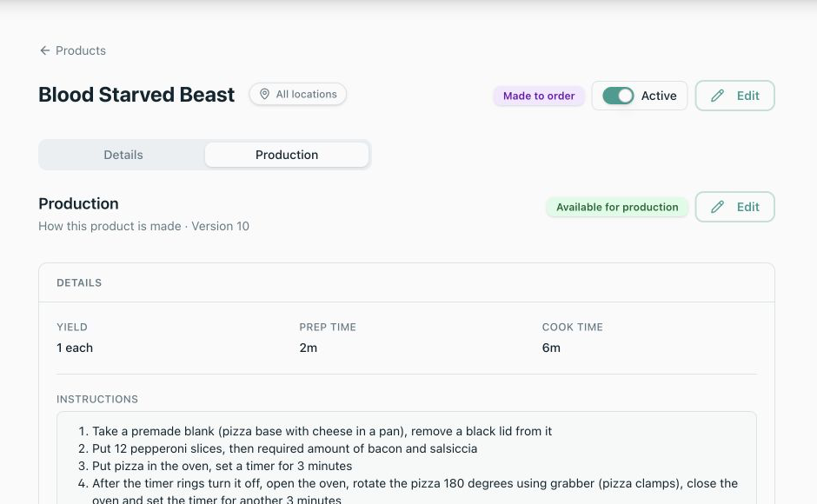Image resolution: width=817 pixels, height=504 pixels.
Task: Switch to the Details tab
Action: (x=123, y=155)
